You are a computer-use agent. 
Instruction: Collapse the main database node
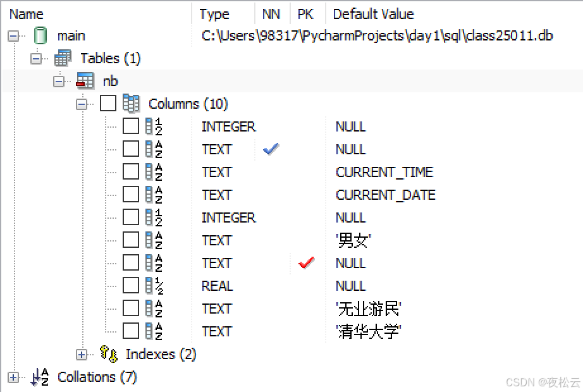13,36
